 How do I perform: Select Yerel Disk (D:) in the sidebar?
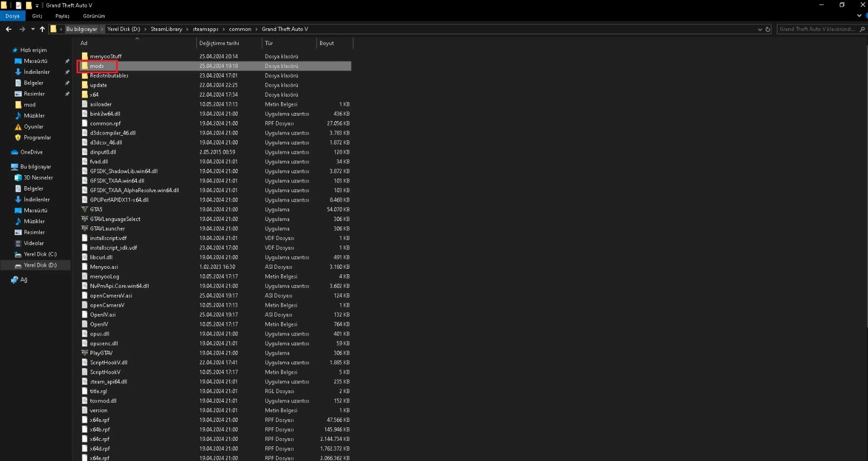[x=40, y=265]
